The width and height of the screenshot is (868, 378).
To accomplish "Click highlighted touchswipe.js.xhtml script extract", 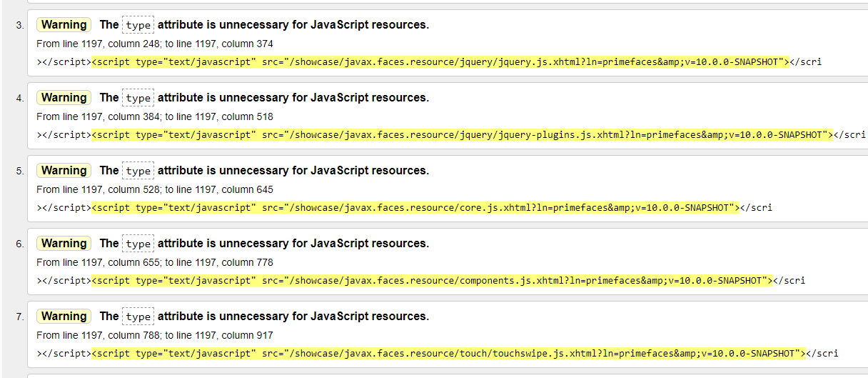I will click(449, 354).
